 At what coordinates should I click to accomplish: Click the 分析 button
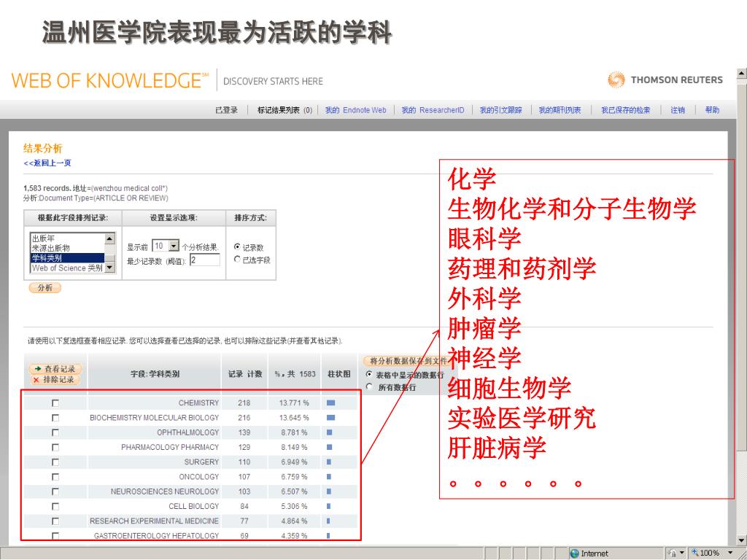point(45,287)
